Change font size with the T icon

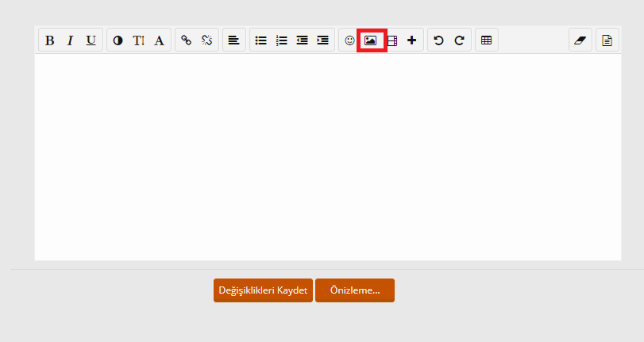(x=138, y=40)
